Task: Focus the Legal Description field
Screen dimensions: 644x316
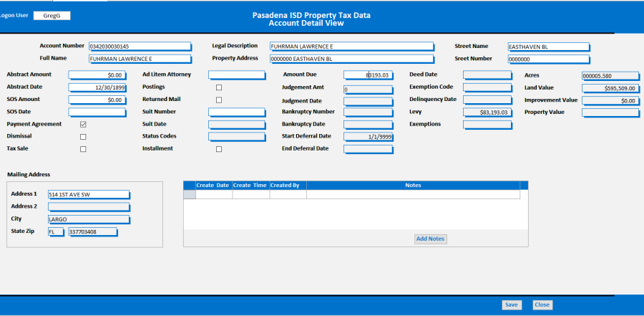Action: click(x=351, y=47)
